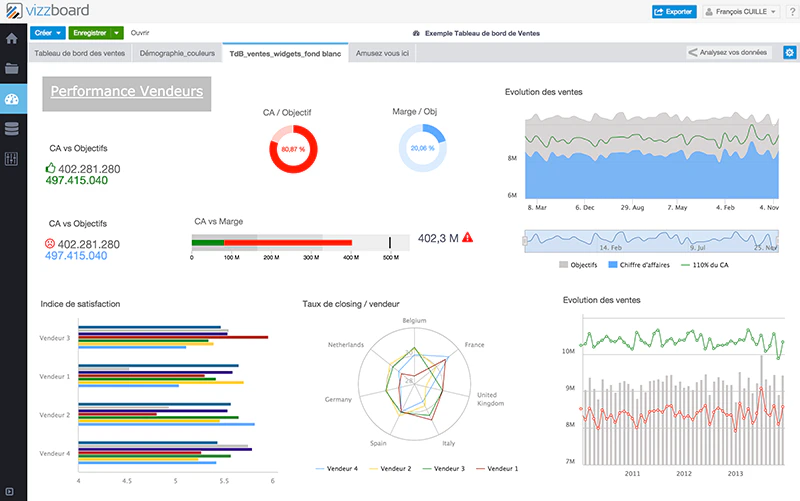Screen dimensions: 800x501
Task: Click the Marge / Obj blue donut
Action: [422, 148]
